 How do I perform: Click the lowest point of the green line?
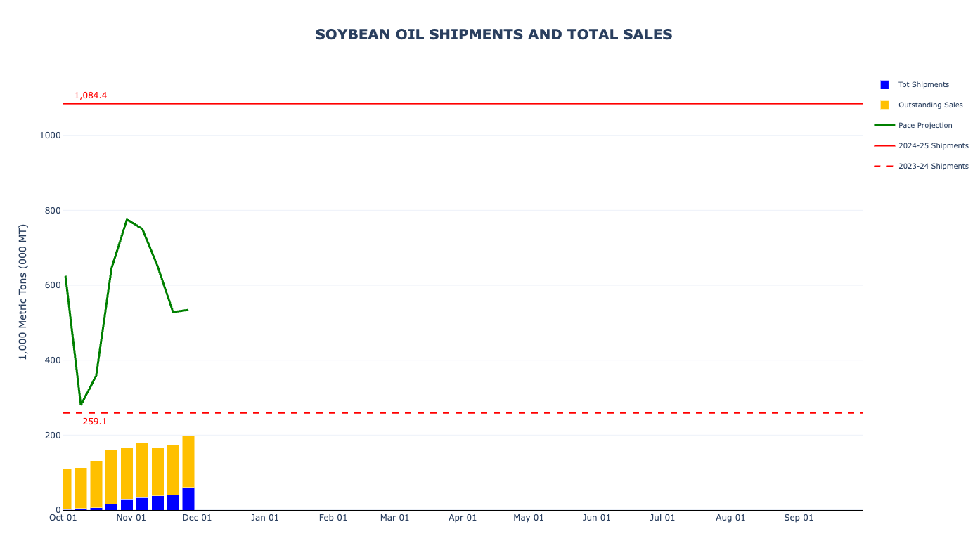click(81, 404)
